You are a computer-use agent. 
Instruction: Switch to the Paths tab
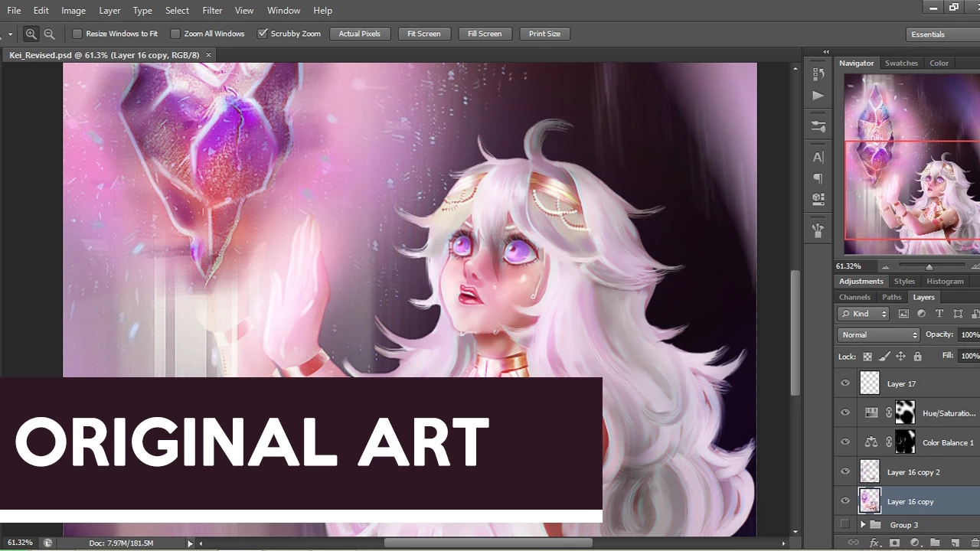[x=892, y=297]
